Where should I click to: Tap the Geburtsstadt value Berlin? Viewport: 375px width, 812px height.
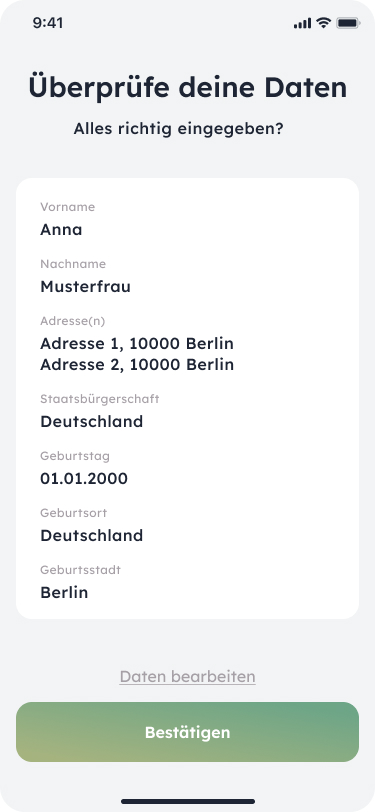pos(64,592)
